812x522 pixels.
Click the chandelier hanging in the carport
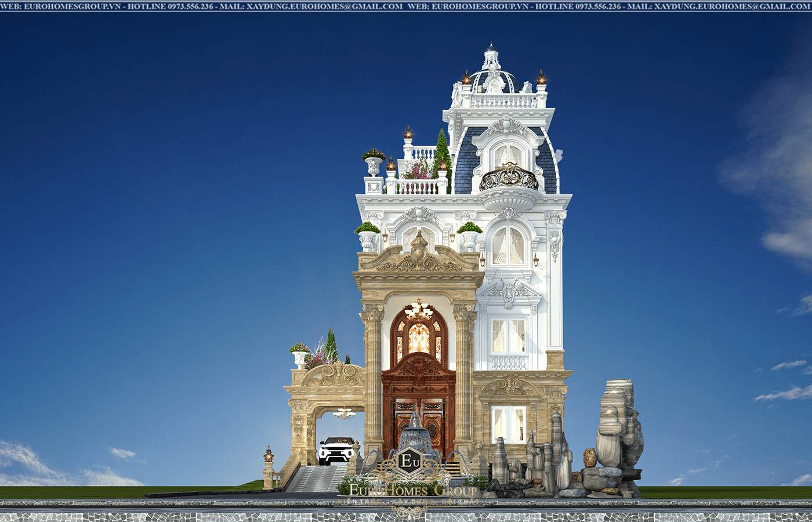(x=344, y=413)
